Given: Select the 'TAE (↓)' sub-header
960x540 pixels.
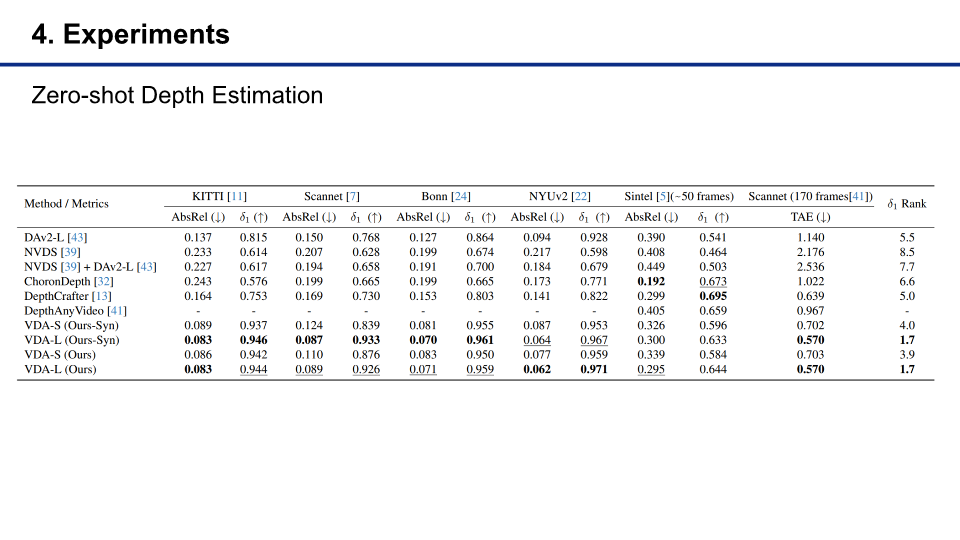Looking at the screenshot, I should [810, 217].
